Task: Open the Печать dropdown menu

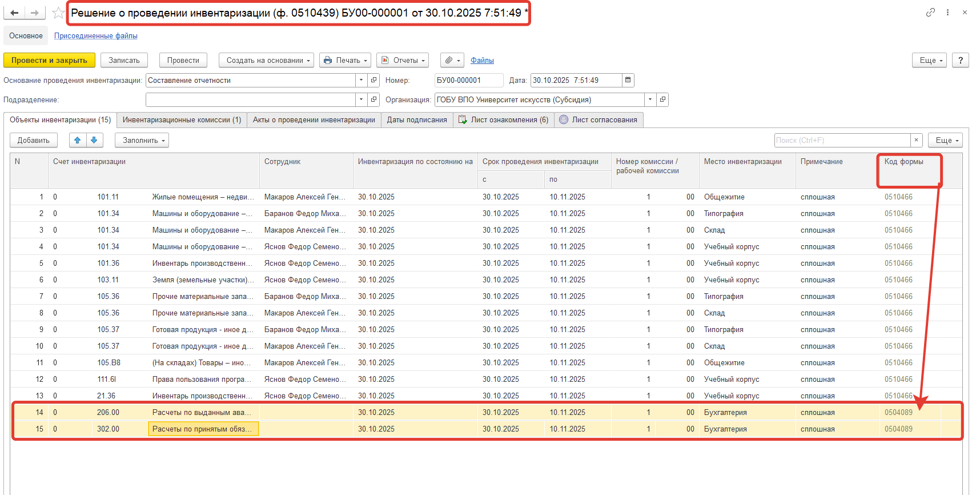Action: tap(346, 60)
